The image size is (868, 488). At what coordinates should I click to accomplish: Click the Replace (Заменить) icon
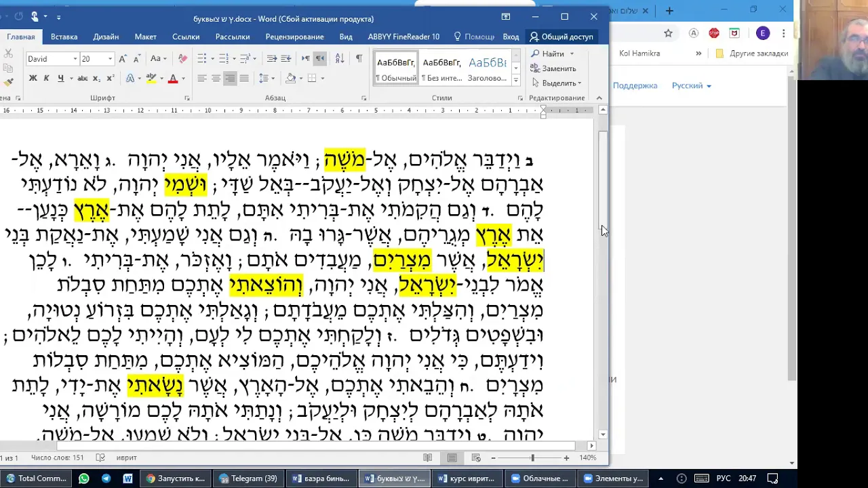(x=536, y=68)
